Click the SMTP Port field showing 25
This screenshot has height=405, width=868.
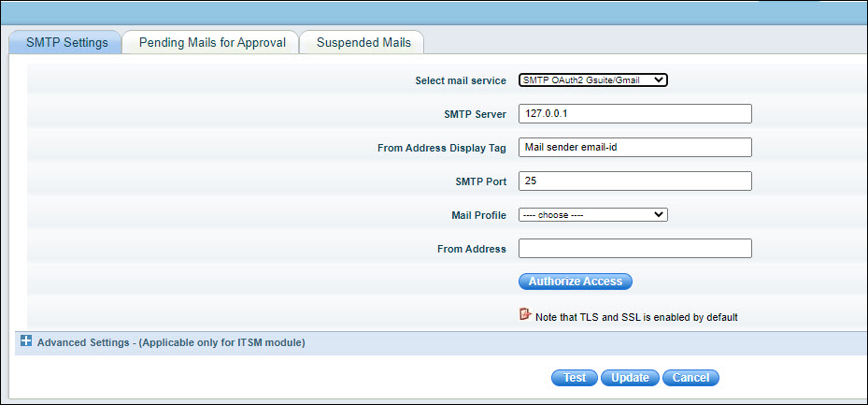point(634,181)
